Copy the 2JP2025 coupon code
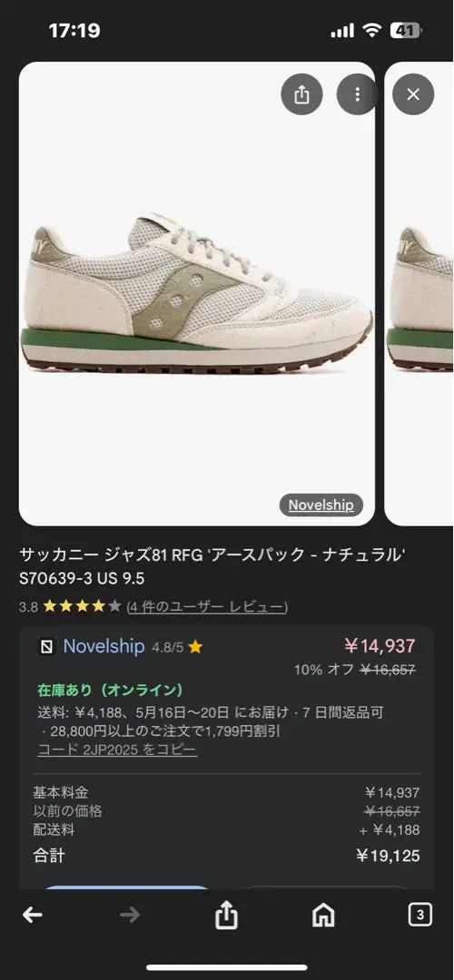Image resolution: width=454 pixels, height=980 pixels. (x=117, y=750)
